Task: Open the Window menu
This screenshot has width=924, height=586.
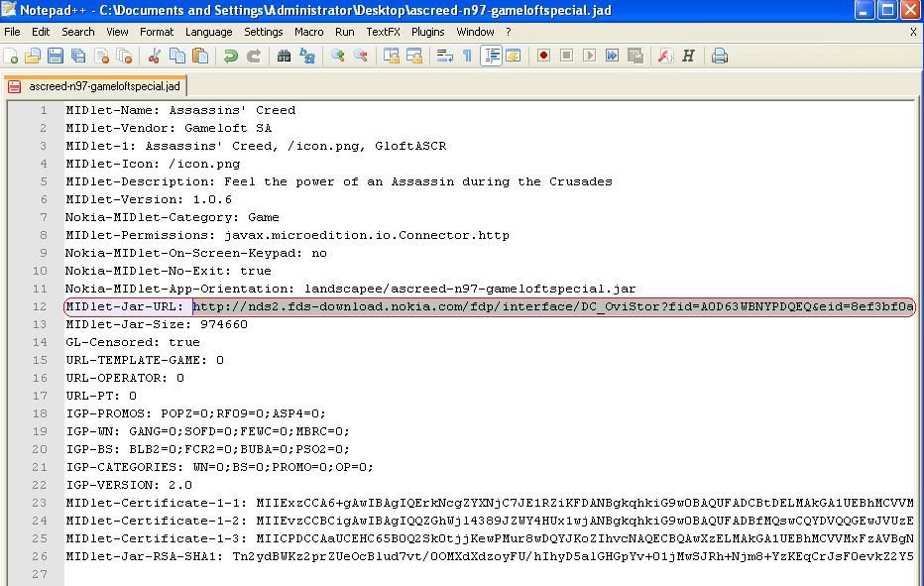Action: 475,32
